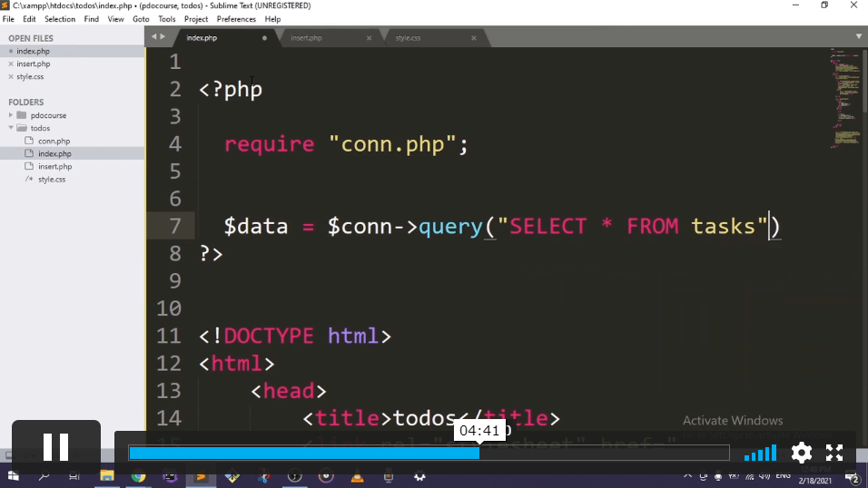This screenshot has width=868, height=488.
Task: Close insert.php in Open Files list
Action: point(11,64)
